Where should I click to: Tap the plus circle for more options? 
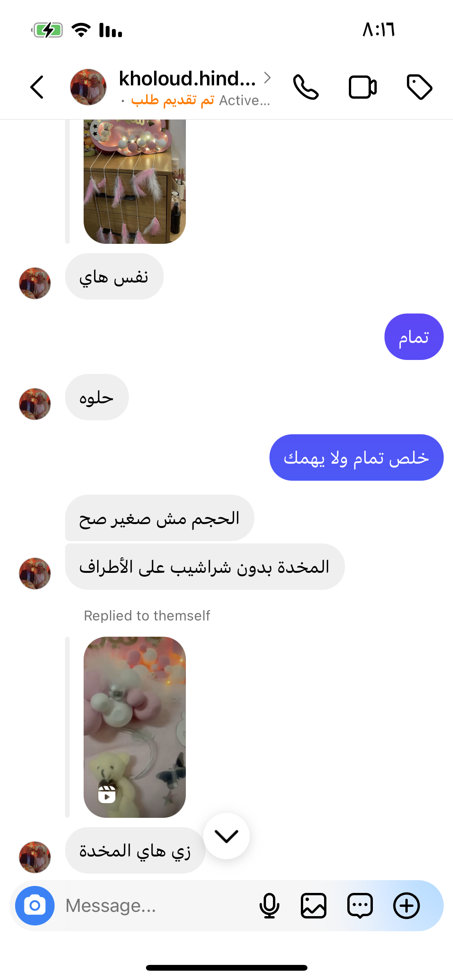[x=407, y=906]
